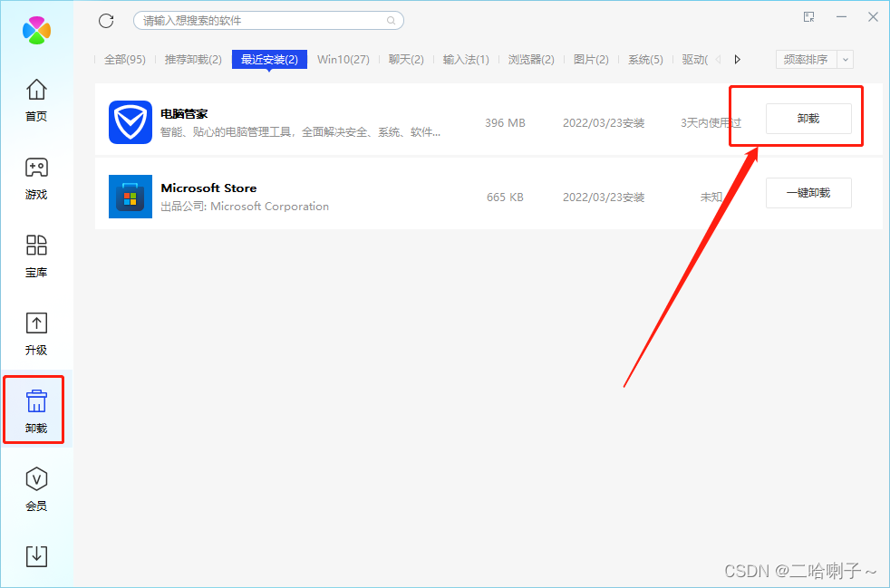Click the 3天内使用过 usage text
This screenshot has height=588, width=890.
711,123
